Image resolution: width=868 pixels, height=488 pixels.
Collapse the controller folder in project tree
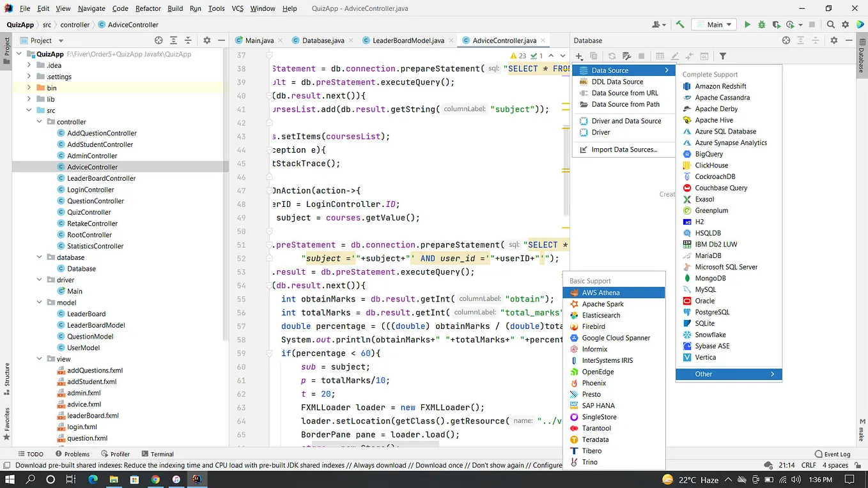(40, 122)
